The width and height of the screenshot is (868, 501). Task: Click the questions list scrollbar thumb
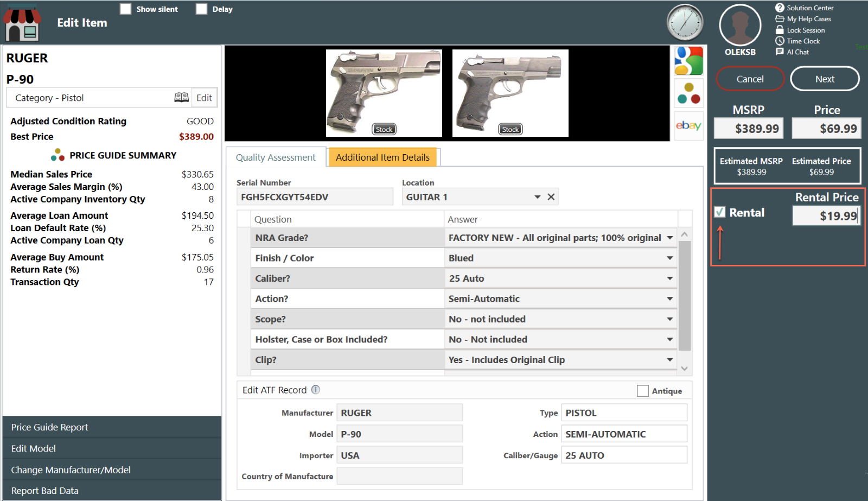[x=685, y=296]
